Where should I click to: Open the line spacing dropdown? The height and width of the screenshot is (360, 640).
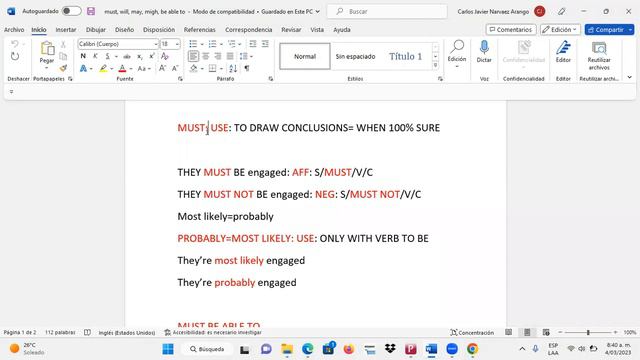coord(246,56)
